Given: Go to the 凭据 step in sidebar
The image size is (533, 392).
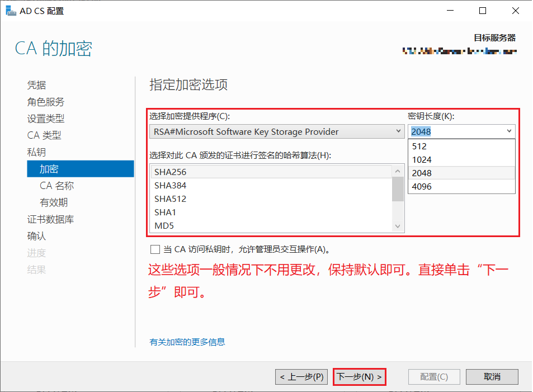Looking at the screenshot, I should [x=36, y=84].
